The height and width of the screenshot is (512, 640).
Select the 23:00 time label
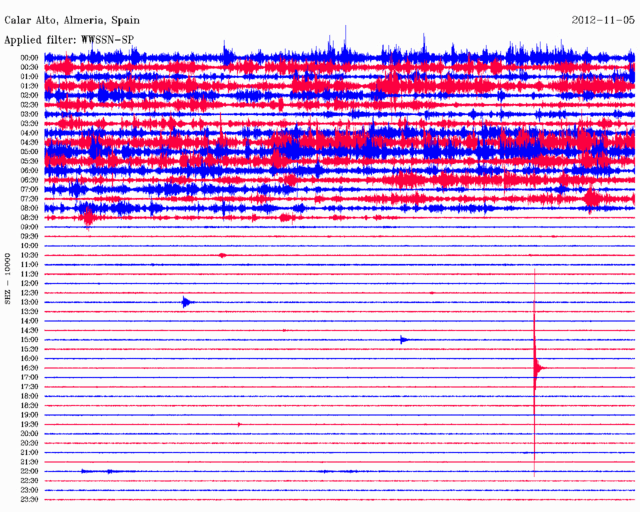(29, 490)
